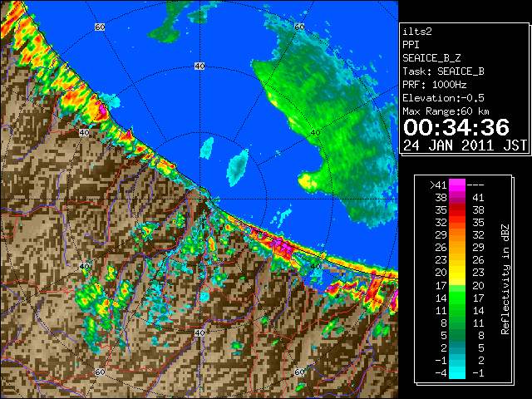Click the '60' range ring label at lower right
Viewport: 532px width, 399px height.
tap(299, 372)
